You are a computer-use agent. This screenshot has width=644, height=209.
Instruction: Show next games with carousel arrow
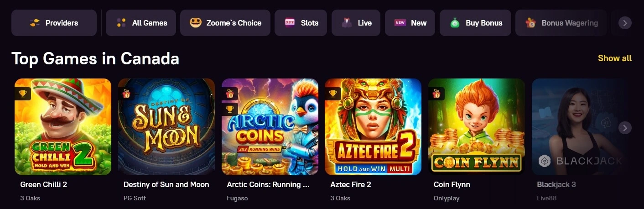[625, 128]
